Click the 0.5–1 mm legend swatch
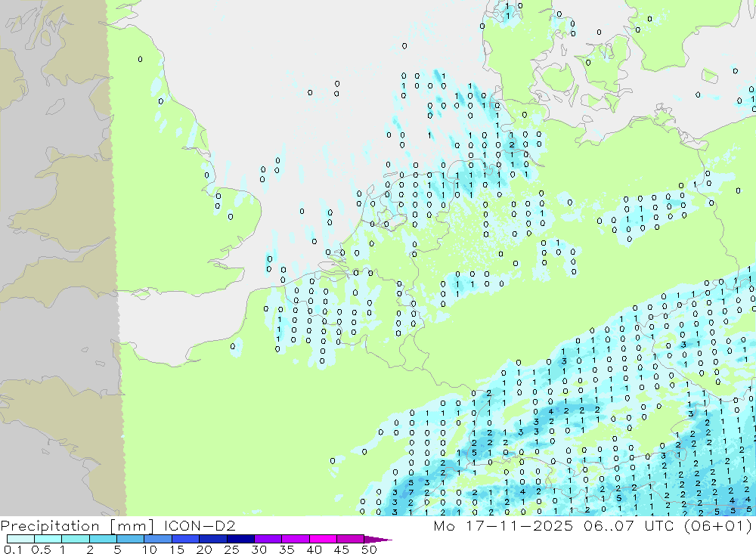The image size is (756, 554). point(48,539)
